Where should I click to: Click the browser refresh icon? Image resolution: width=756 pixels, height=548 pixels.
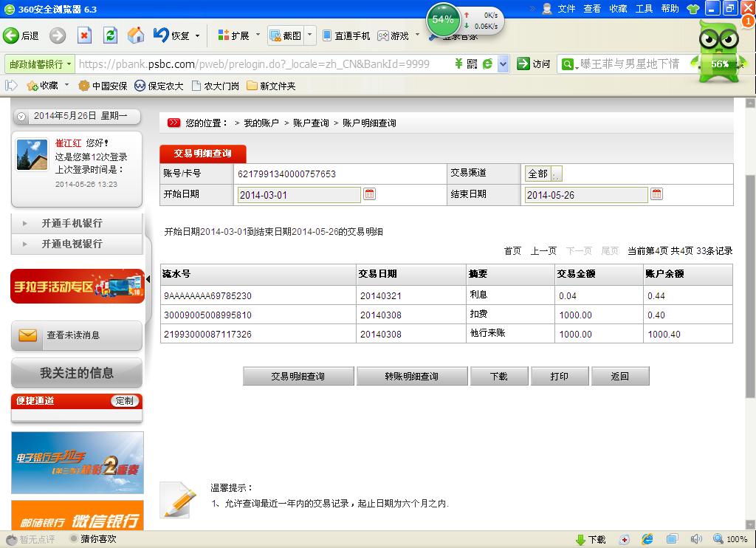[x=110, y=35]
